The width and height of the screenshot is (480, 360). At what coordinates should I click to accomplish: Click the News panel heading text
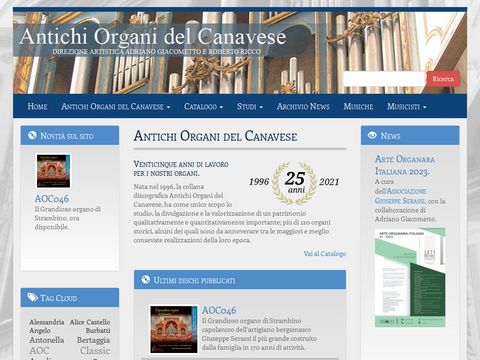pyautogui.click(x=390, y=136)
